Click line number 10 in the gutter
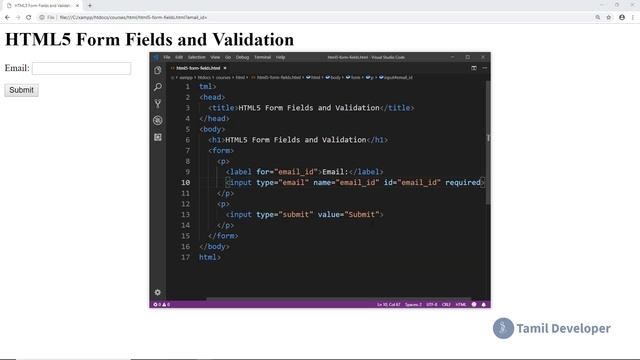Image resolution: width=640 pixels, height=360 pixels. pos(185,182)
